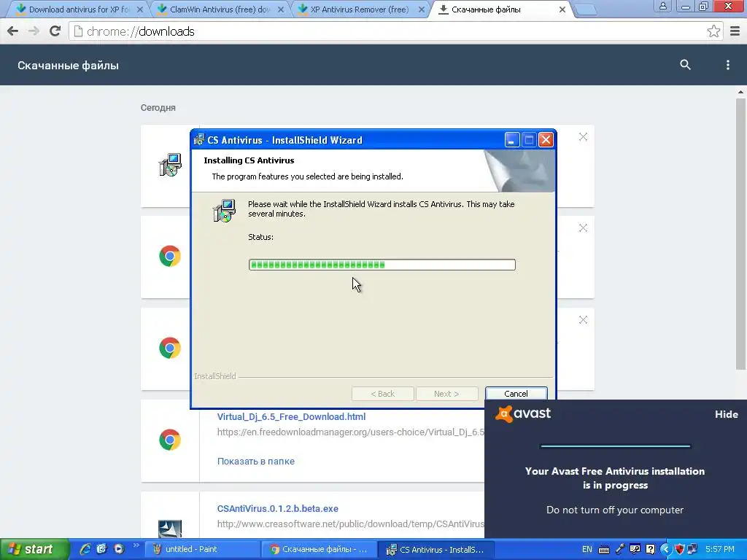Image resolution: width=747 pixels, height=560 pixels.
Task: Reload the downloads page
Action: [x=55, y=31]
